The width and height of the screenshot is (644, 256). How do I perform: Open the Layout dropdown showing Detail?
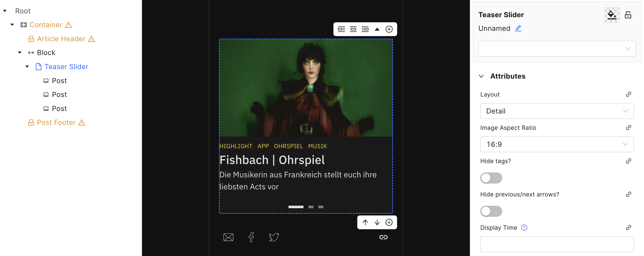tap(557, 111)
